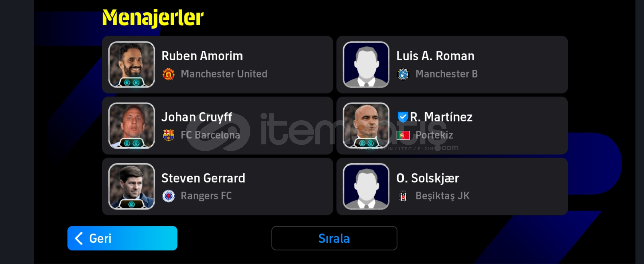Open Johan Cruyff's portrait thumbnail

pyautogui.click(x=131, y=126)
